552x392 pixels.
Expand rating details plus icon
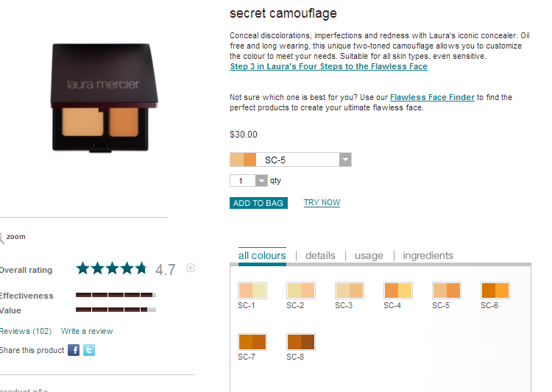(191, 268)
